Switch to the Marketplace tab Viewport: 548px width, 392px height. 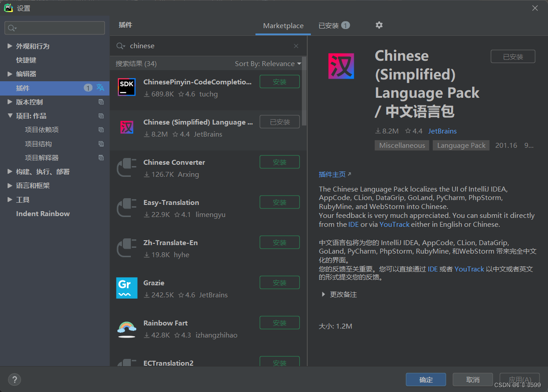(283, 26)
